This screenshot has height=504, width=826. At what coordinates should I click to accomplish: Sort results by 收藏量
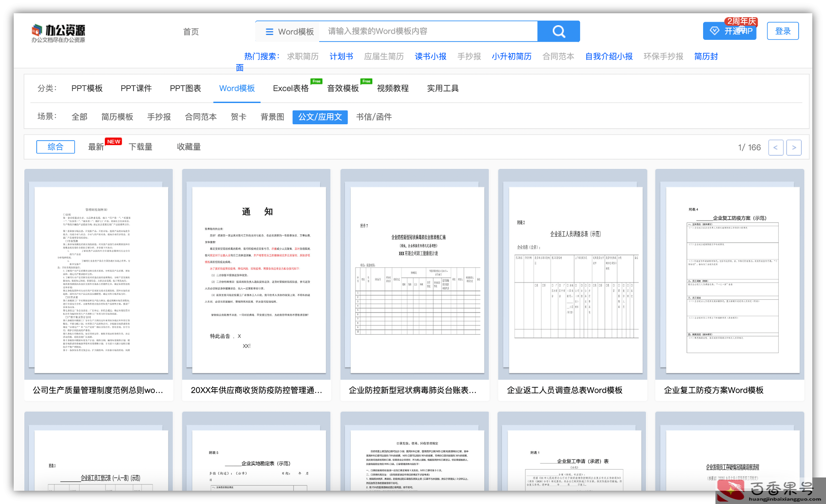coord(189,147)
